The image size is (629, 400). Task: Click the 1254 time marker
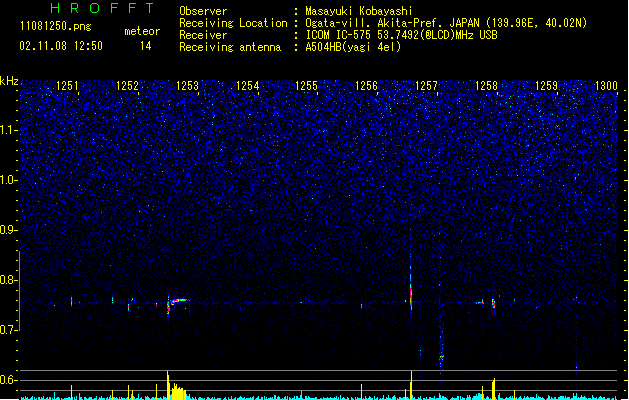[x=248, y=86]
